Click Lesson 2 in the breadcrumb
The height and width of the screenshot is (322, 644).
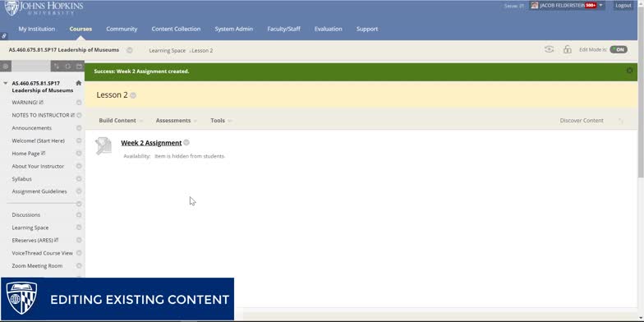202,51
